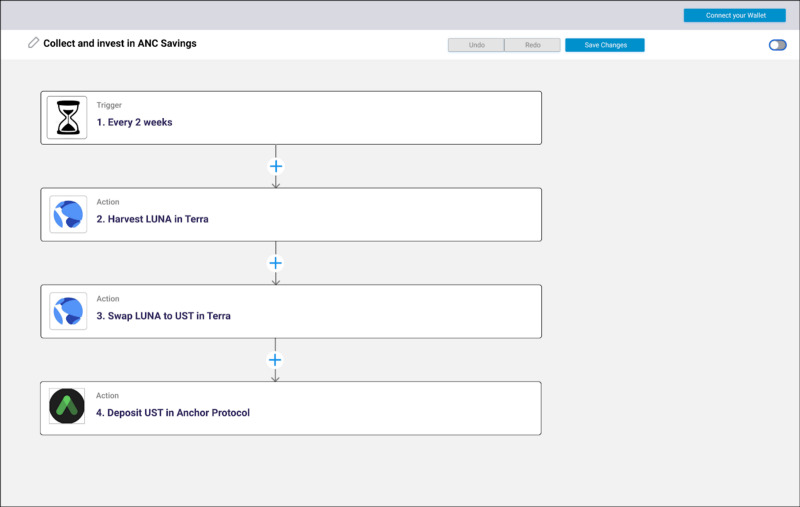
Task: Click the Terra icon on Swap LUNA step
Action: point(67,311)
